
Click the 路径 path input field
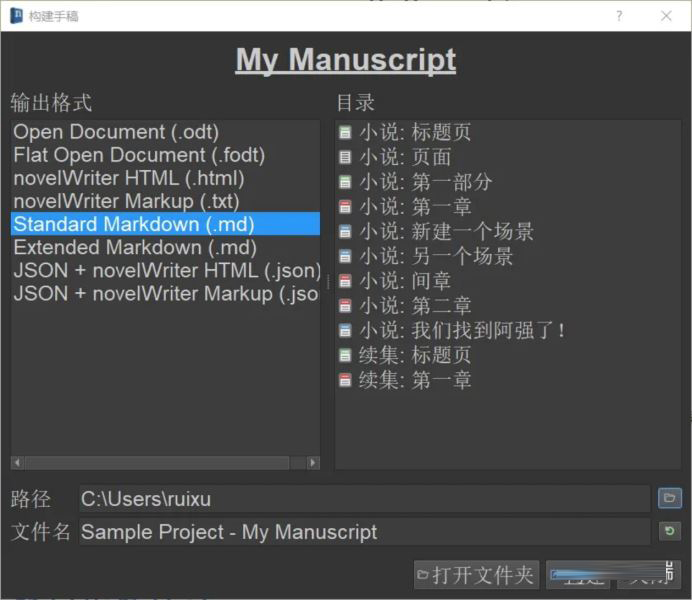(365, 499)
